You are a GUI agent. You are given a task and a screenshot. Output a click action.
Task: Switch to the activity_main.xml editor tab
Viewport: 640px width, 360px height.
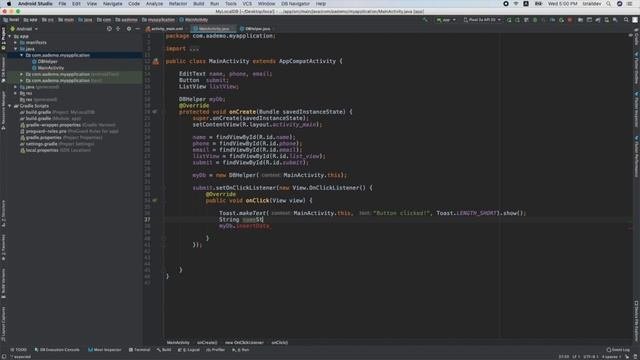[x=165, y=29]
